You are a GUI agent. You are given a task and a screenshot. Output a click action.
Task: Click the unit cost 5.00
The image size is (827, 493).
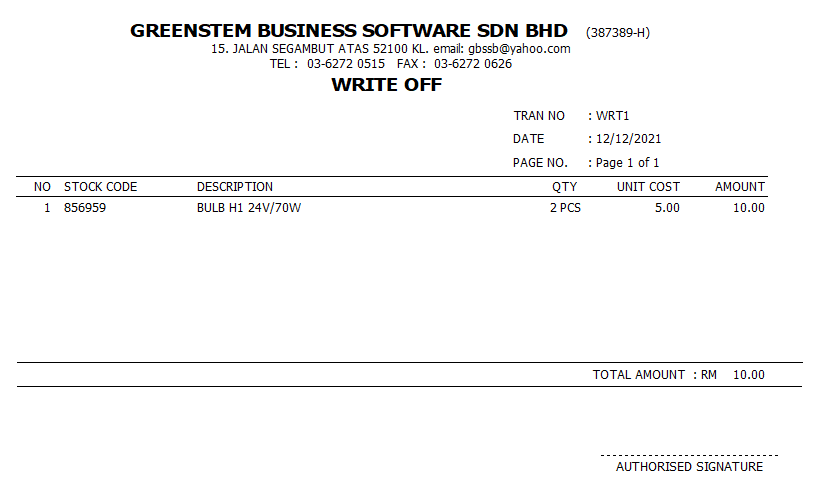click(x=667, y=208)
